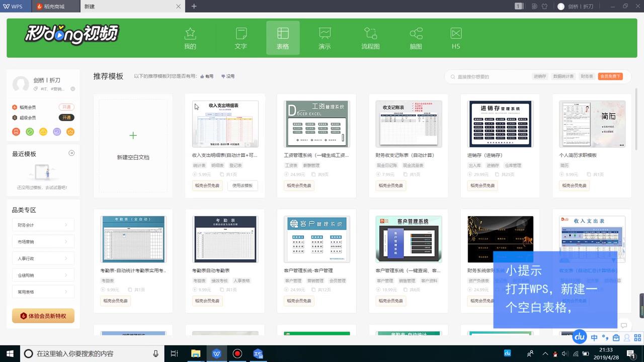Select the 文字 document type icon
This screenshot has height=362, width=644.
click(241, 34)
